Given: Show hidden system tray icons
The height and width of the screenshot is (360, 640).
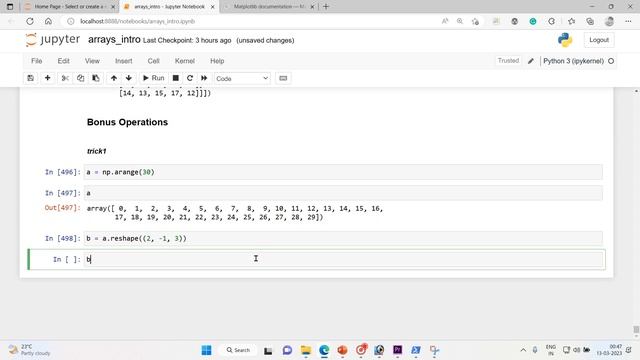Looking at the screenshot, I should pyautogui.click(x=523, y=350).
